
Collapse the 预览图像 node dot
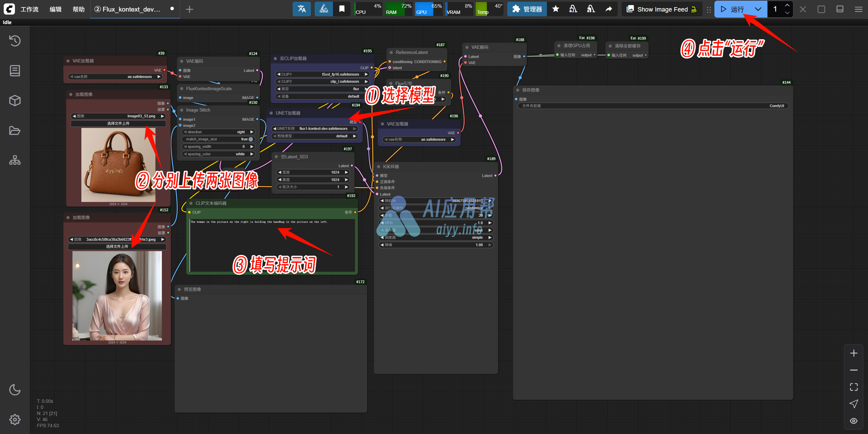pyautogui.click(x=179, y=289)
